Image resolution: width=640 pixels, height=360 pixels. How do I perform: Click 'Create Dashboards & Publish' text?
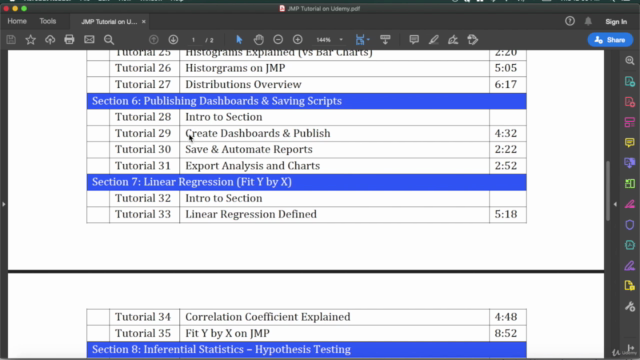coord(258,133)
